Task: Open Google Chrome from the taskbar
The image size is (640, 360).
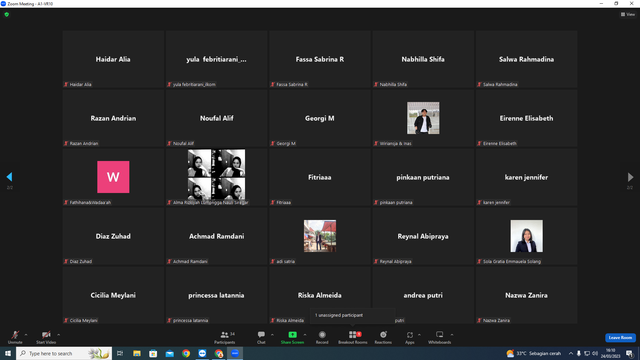Action: (x=186, y=353)
